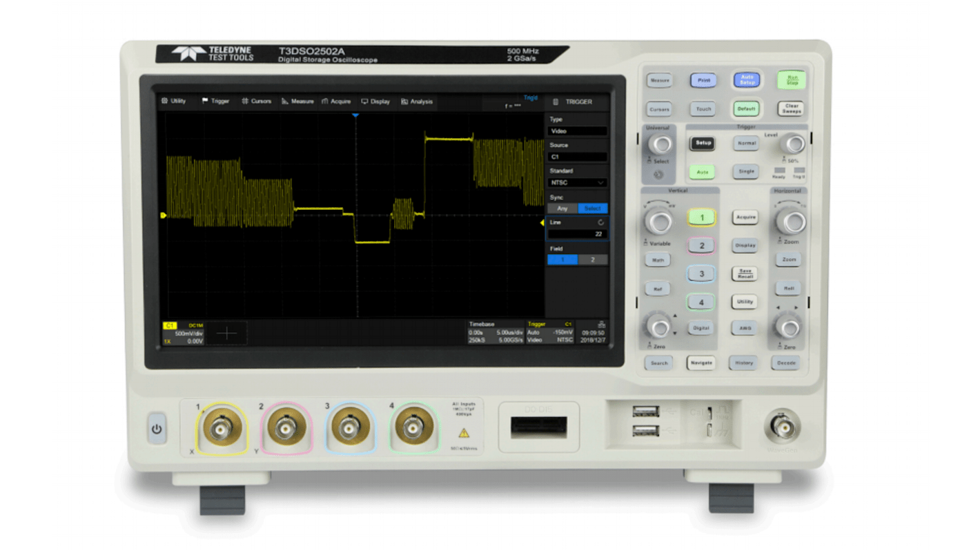Touch the upper front USB port

(646, 412)
